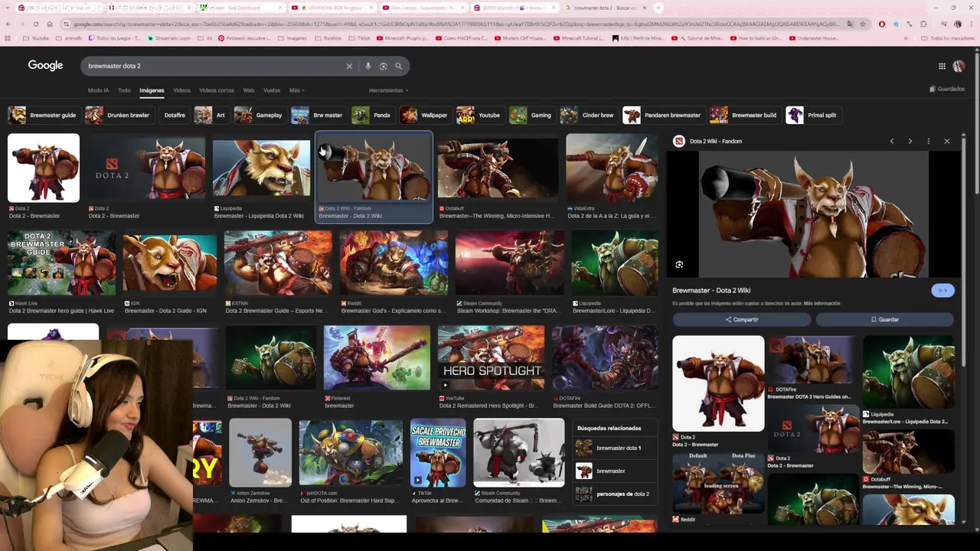This screenshot has height=551, width=980.
Task: Open the three-dot menu in preview panel
Action: pyautogui.click(x=928, y=141)
